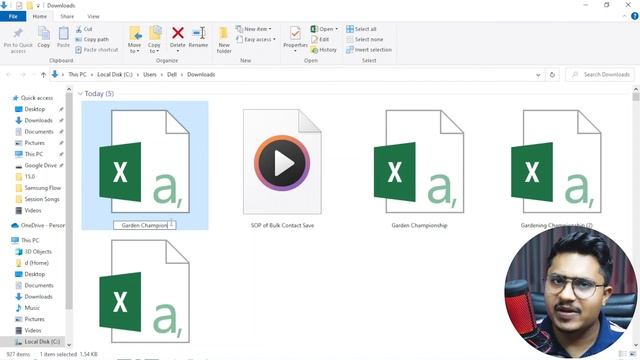The image size is (640, 360).
Task: Click Cut in Clipboard group
Action: pos(84,29)
